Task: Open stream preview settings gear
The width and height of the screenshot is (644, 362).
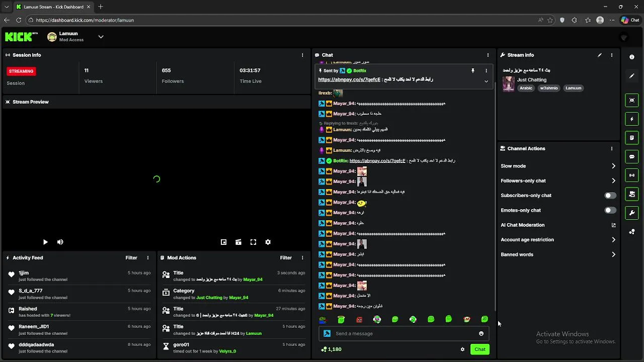Action: point(268,242)
